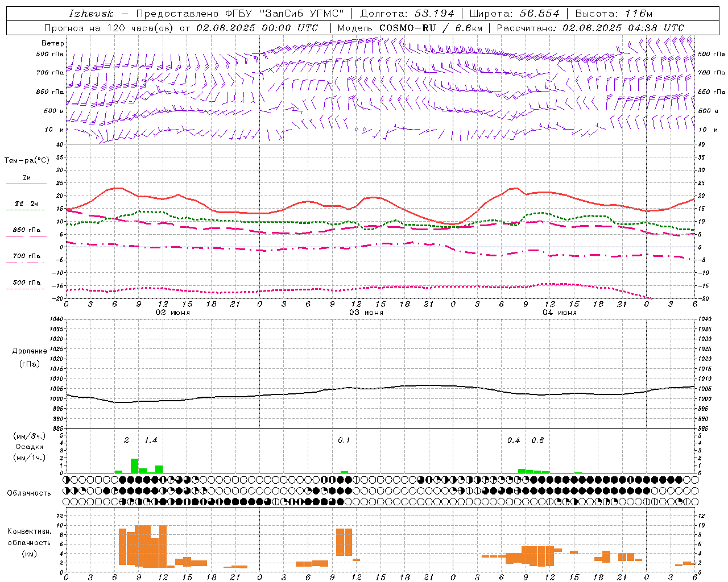Click the '0.1' precipitation amount value
The height and width of the screenshot is (582, 728).
point(344,440)
